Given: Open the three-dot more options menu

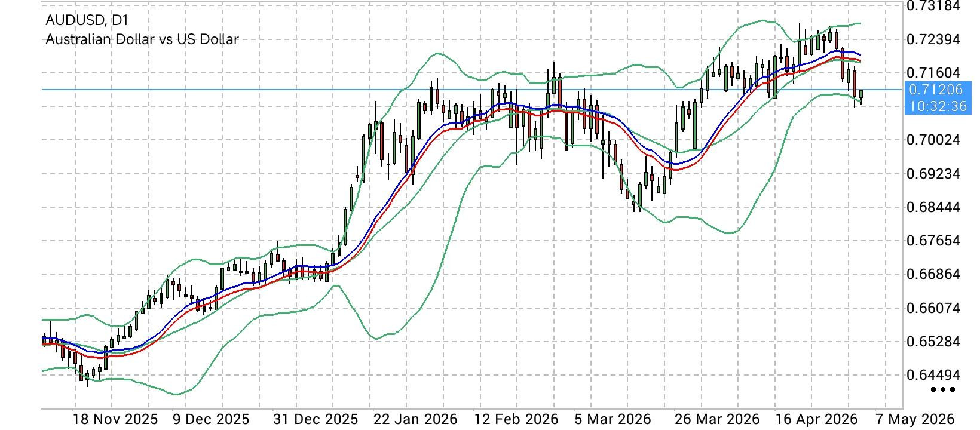Looking at the screenshot, I should (944, 390).
